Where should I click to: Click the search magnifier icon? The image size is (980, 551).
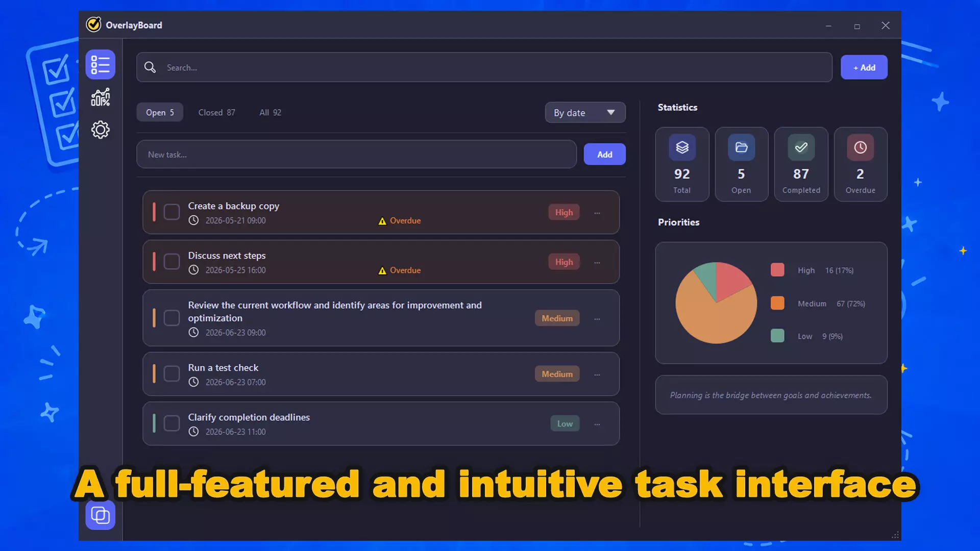[150, 67]
